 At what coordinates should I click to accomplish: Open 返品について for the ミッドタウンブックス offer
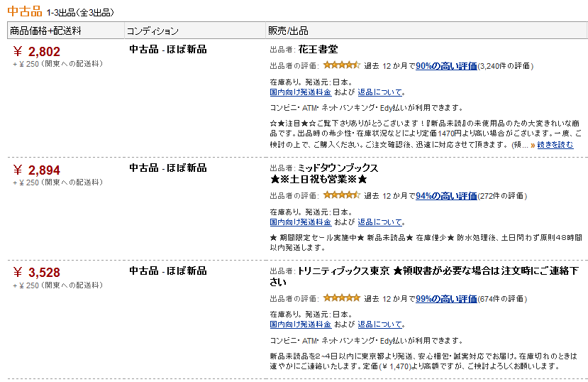379,222
